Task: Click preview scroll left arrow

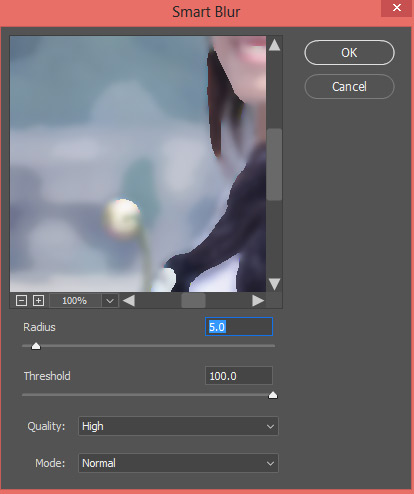Action: click(x=129, y=301)
